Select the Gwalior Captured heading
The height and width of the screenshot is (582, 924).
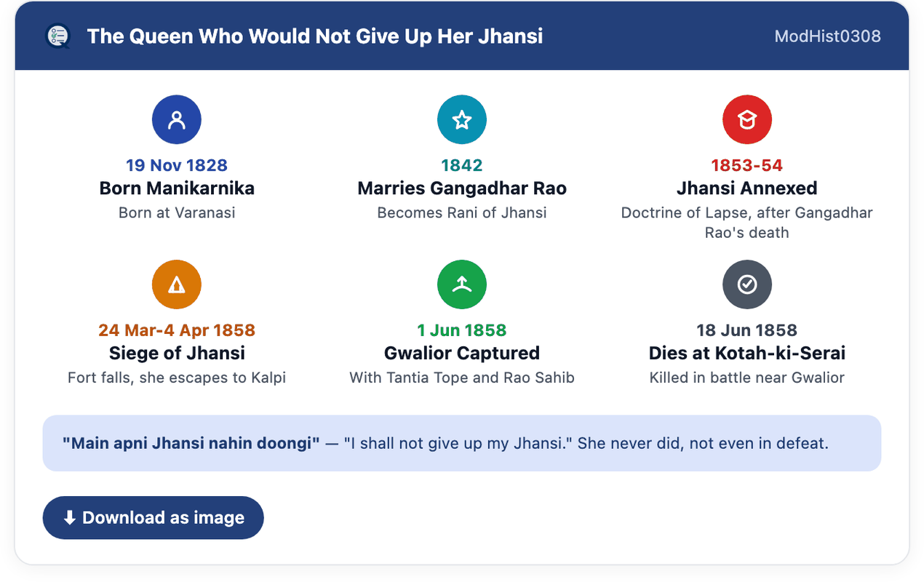[x=462, y=354]
